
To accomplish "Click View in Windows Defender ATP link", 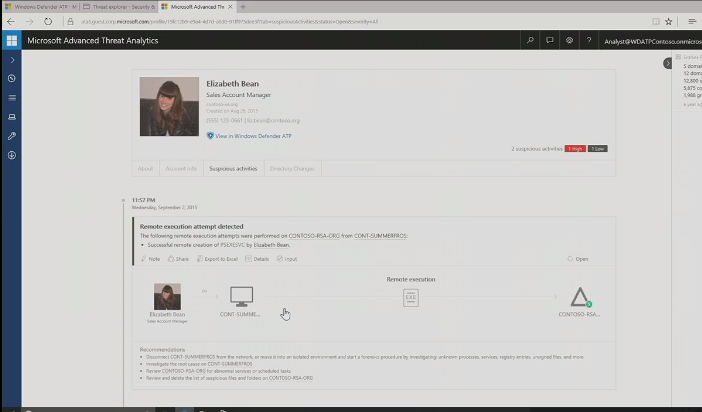I will [x=248, y=135].
